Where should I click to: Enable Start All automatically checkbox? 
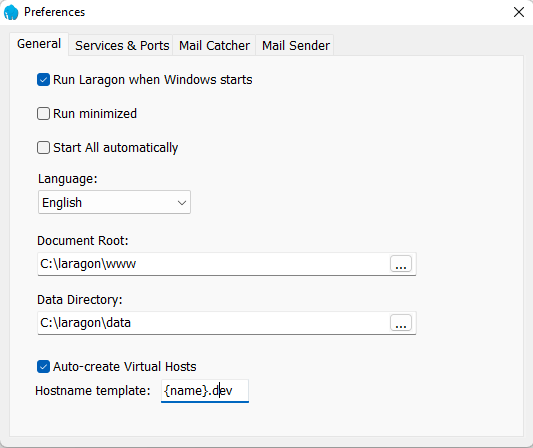44,148
